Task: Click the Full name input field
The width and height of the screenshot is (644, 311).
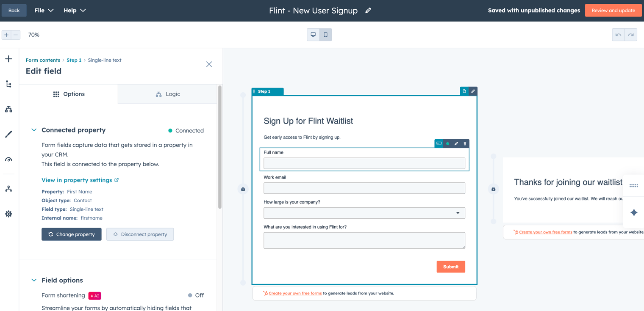Action: click(x=364, y=163)
